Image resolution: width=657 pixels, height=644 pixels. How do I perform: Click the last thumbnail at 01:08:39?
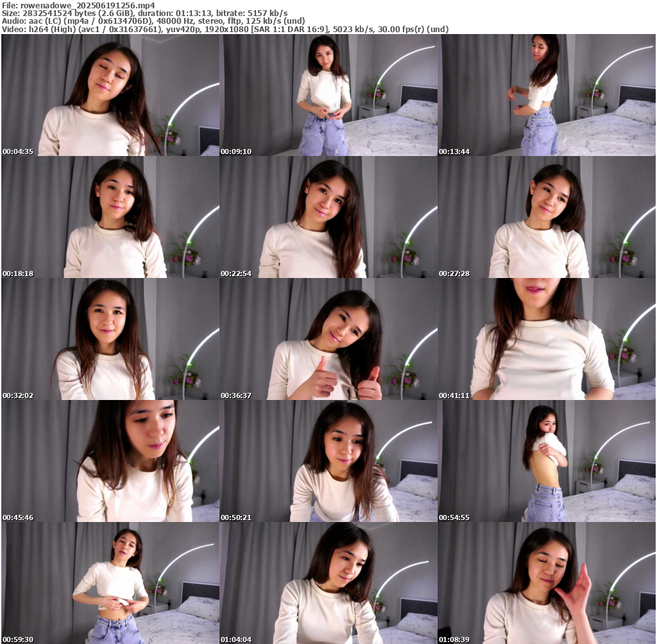[x=547, y=583]
